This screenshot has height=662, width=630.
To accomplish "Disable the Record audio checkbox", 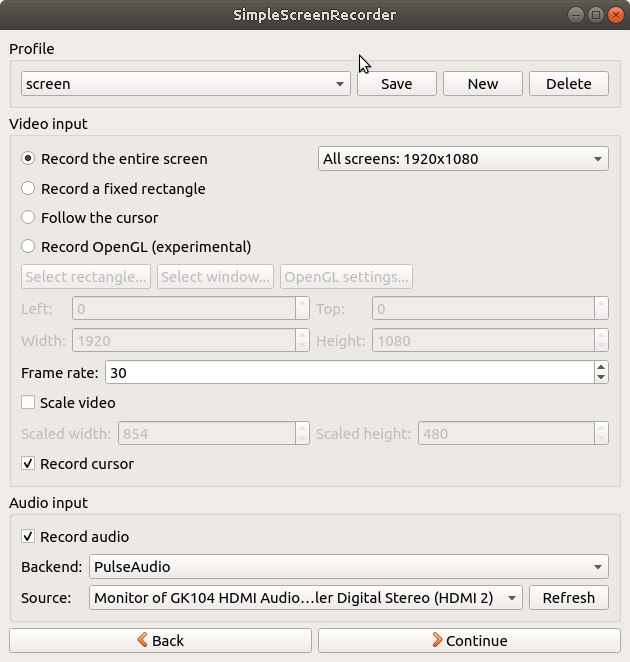I will point(28,537).
